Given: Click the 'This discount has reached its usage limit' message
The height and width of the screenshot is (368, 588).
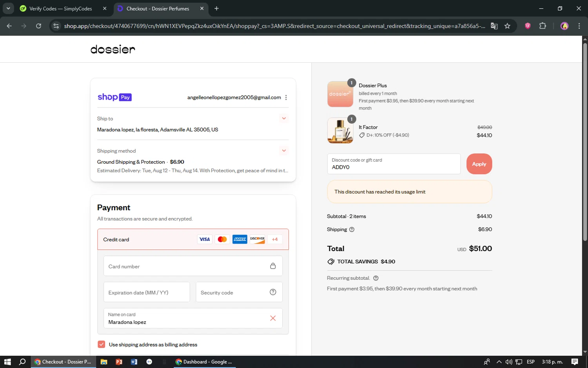Looking at the screenshot, I should coord(380,192).
